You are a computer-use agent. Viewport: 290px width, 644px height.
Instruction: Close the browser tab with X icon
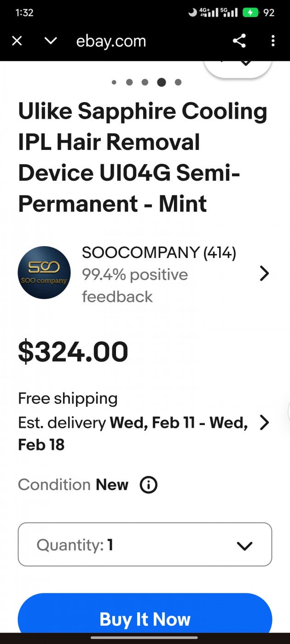tap(17, 41)
